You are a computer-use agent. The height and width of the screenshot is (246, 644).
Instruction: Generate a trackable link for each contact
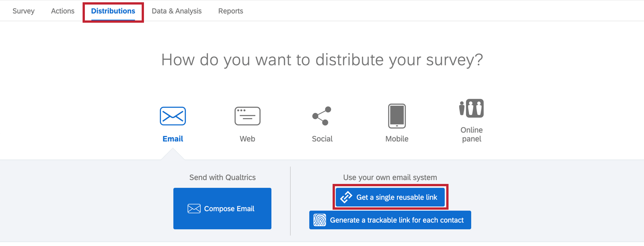(x=396, y=220)
